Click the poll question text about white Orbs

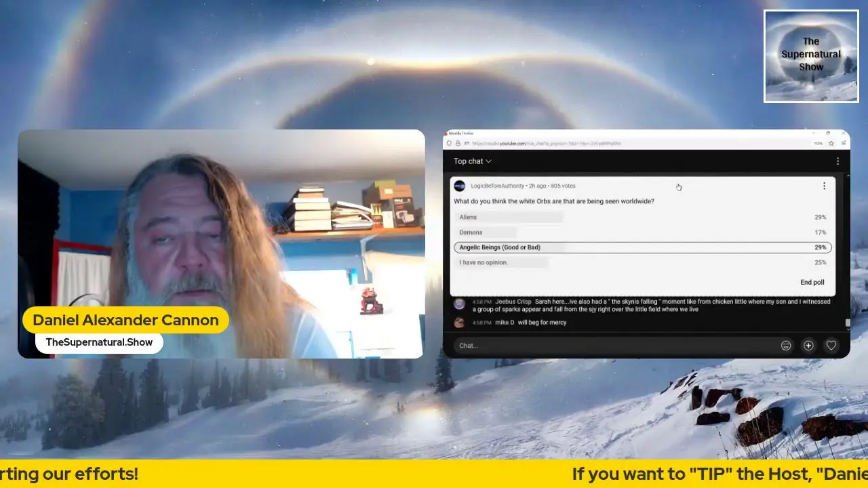554,201
